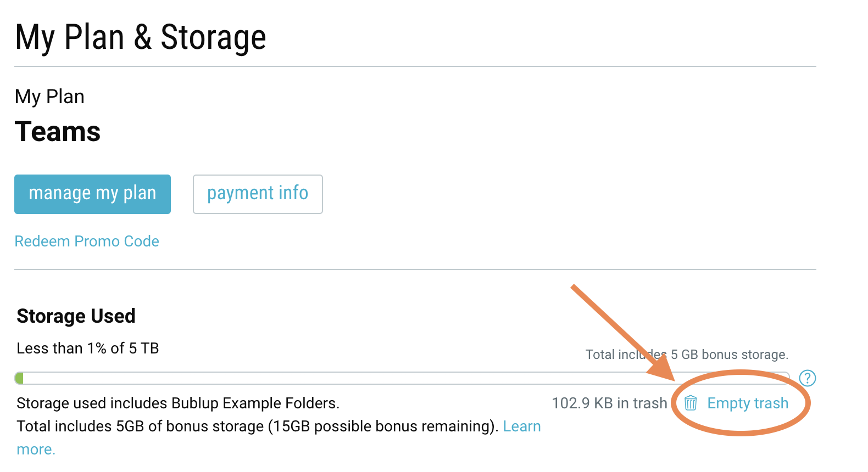Click the divider line under the page title
The height and width of the screenshot is (472, 868).
[x=415, y=66]
